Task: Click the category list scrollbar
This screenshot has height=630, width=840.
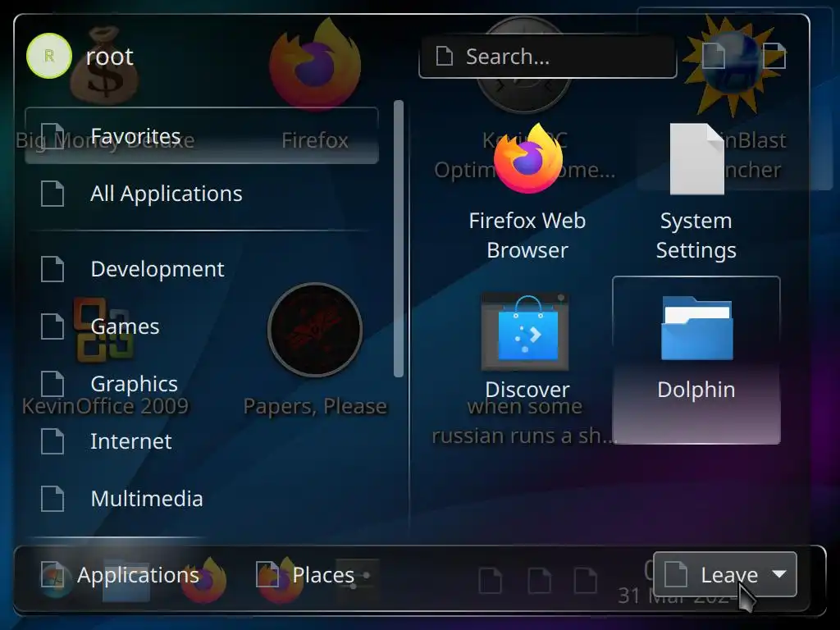Action: click(398, 239)
